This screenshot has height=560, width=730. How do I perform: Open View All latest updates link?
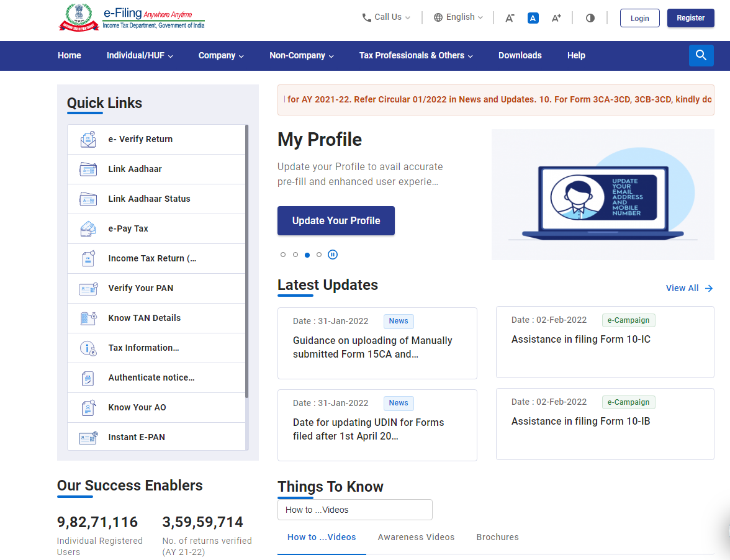[x=689, y=288]
